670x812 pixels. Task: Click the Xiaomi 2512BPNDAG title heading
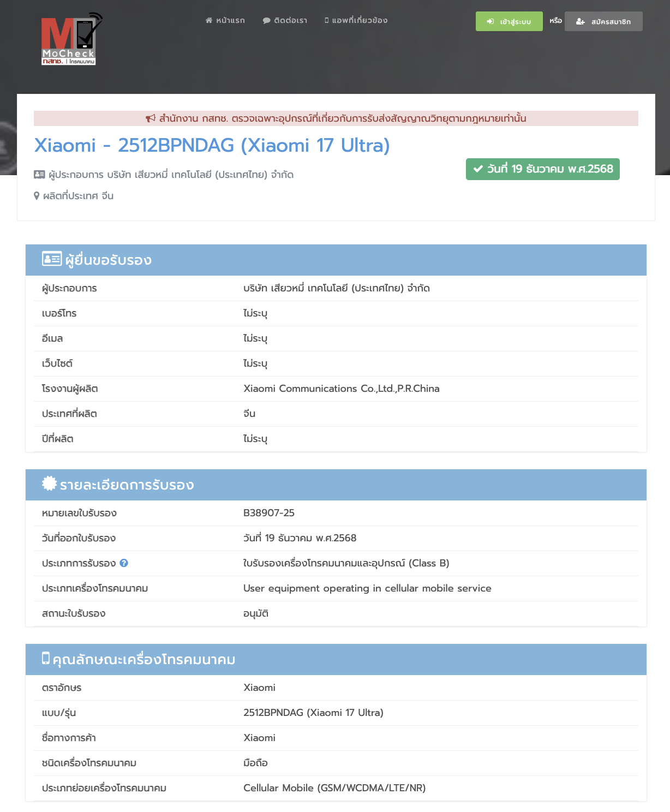click(212, 146)
